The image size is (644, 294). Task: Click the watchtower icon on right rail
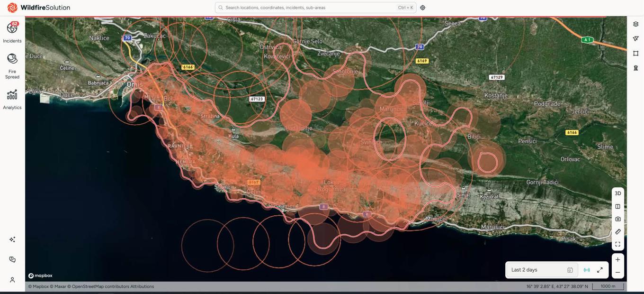pos(636,68)
